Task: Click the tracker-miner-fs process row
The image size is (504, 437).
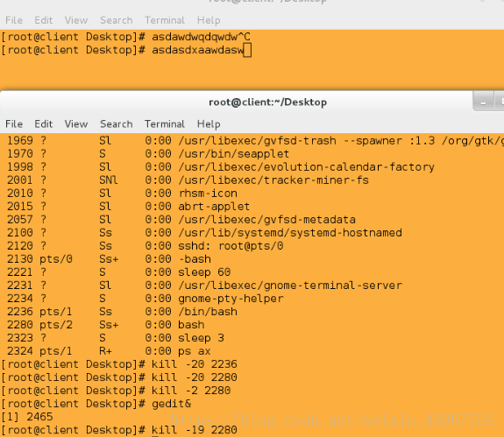Action: coord(188,180)
